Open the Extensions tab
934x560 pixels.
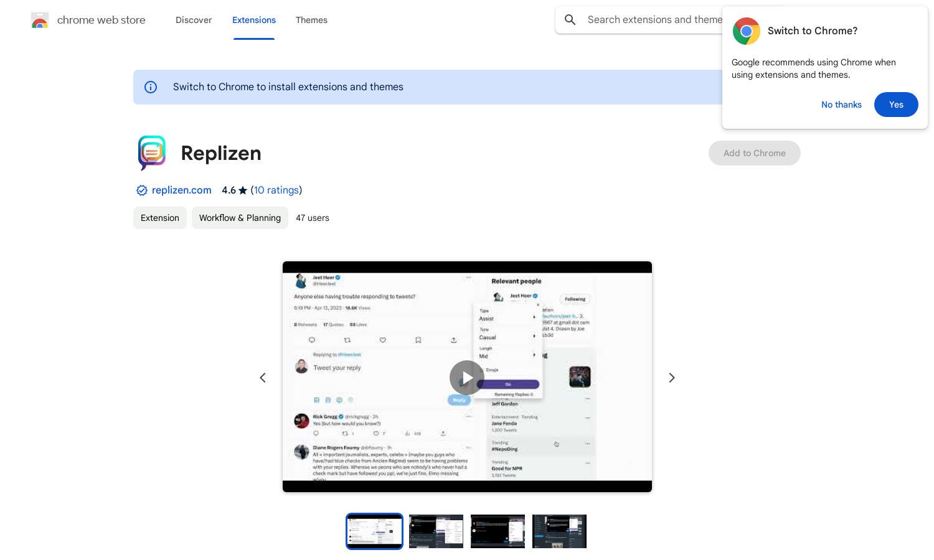tap(254, 20)
